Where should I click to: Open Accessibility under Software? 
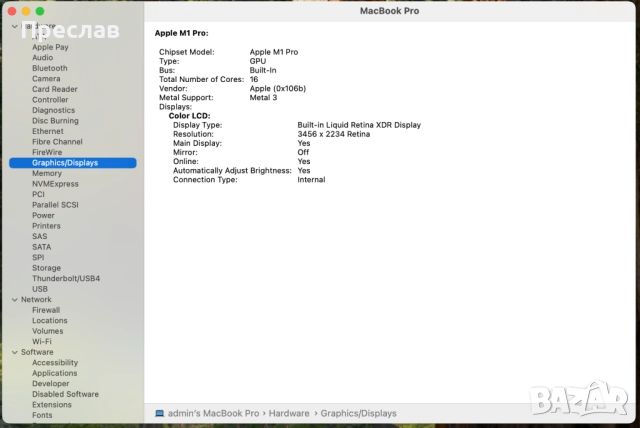click(x=55, y=363)
